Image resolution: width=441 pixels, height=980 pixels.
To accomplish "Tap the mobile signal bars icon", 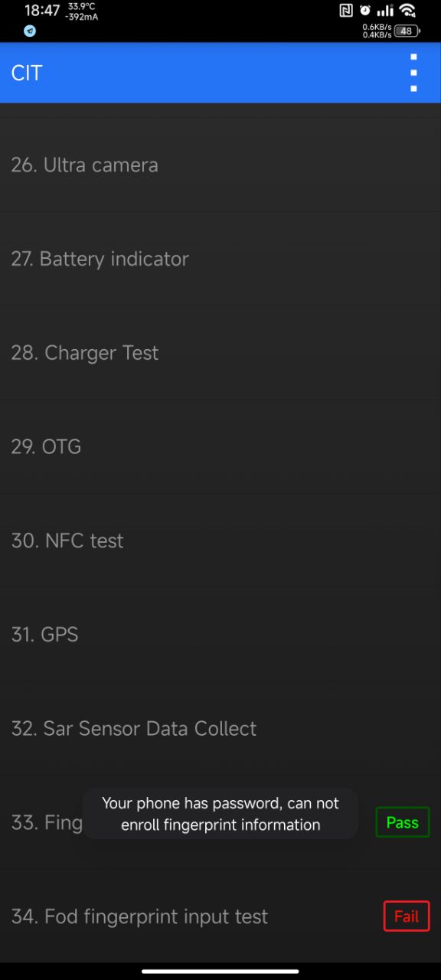I will (385, 11).
